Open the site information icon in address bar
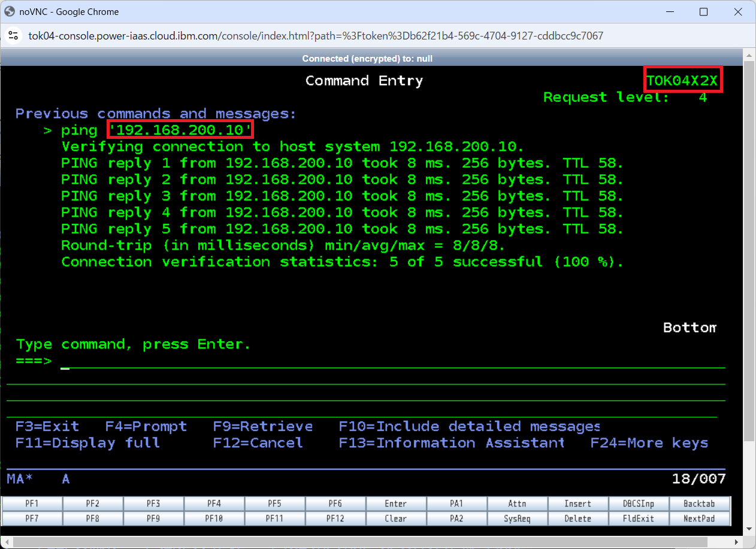756x549 pixels. [14, 36]
